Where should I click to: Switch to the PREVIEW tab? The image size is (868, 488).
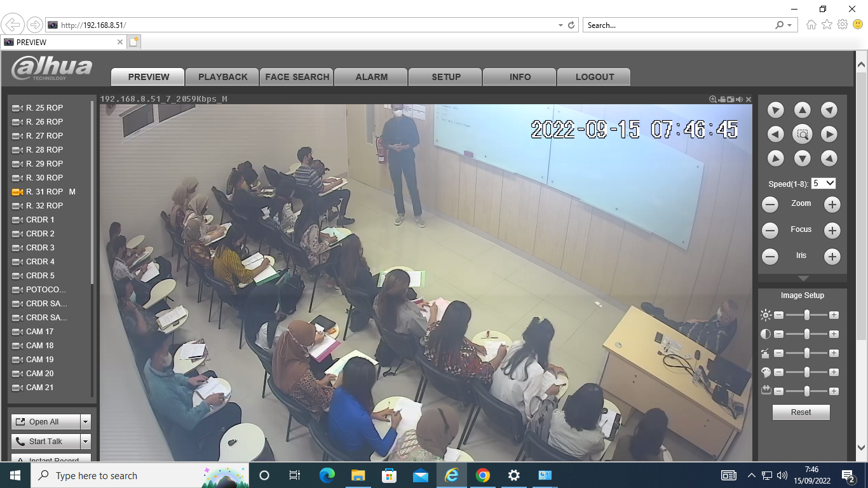tap(148, 77)
